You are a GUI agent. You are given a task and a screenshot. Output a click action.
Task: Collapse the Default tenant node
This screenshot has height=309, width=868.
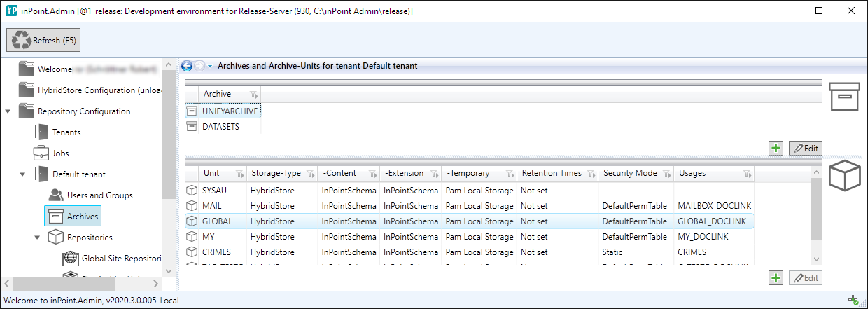point(22,174)
